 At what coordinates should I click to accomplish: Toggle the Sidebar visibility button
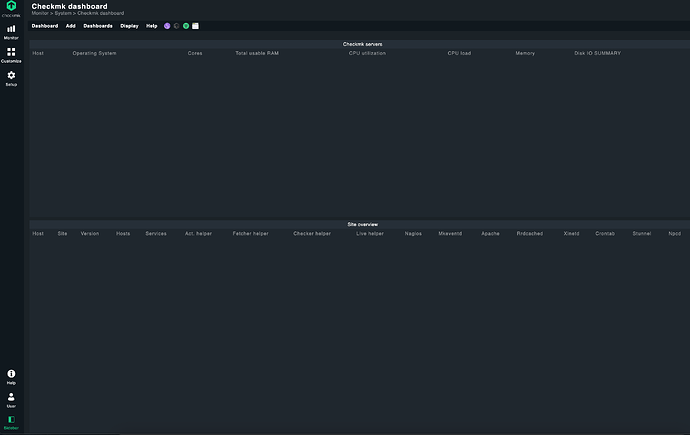click(x=11, y=421)
